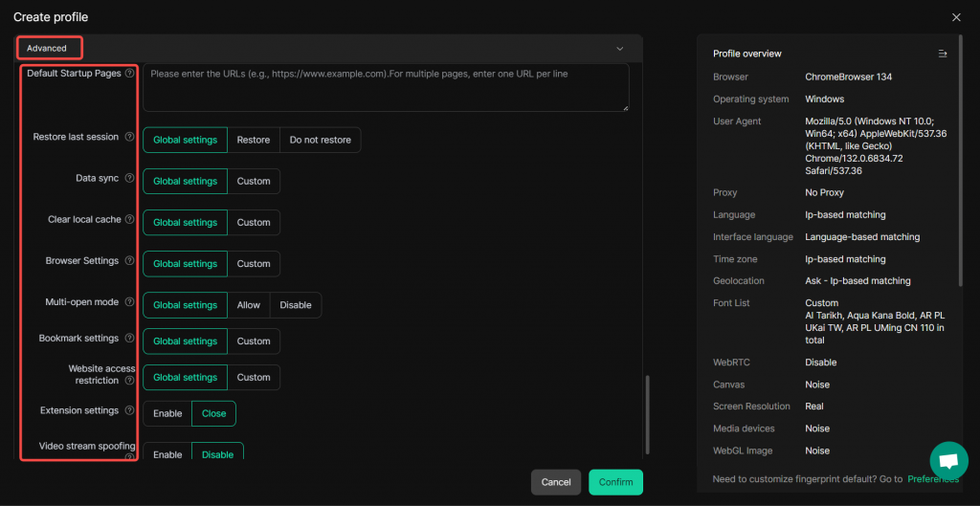Image resolution: width=980 pixels, height=506 pixels.
Task: Click help icon next to Restore last session
Action: 129,137
